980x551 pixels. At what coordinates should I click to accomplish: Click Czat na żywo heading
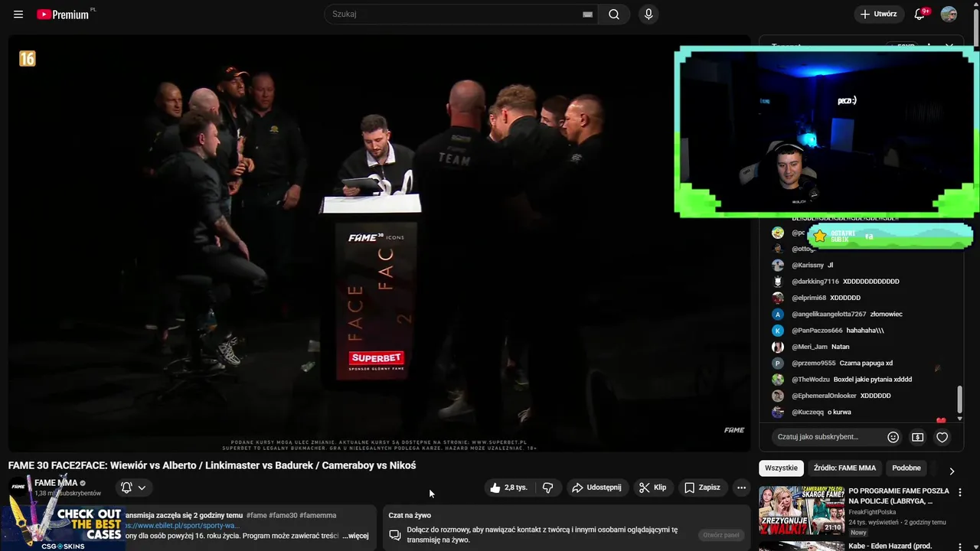(410, 515)
